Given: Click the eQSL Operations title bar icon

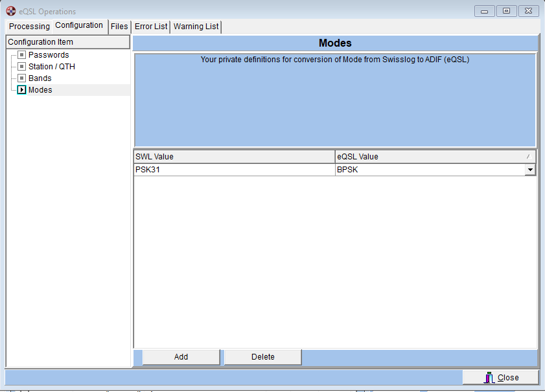Looking at the screenshot, I should [x=11, y=11].
